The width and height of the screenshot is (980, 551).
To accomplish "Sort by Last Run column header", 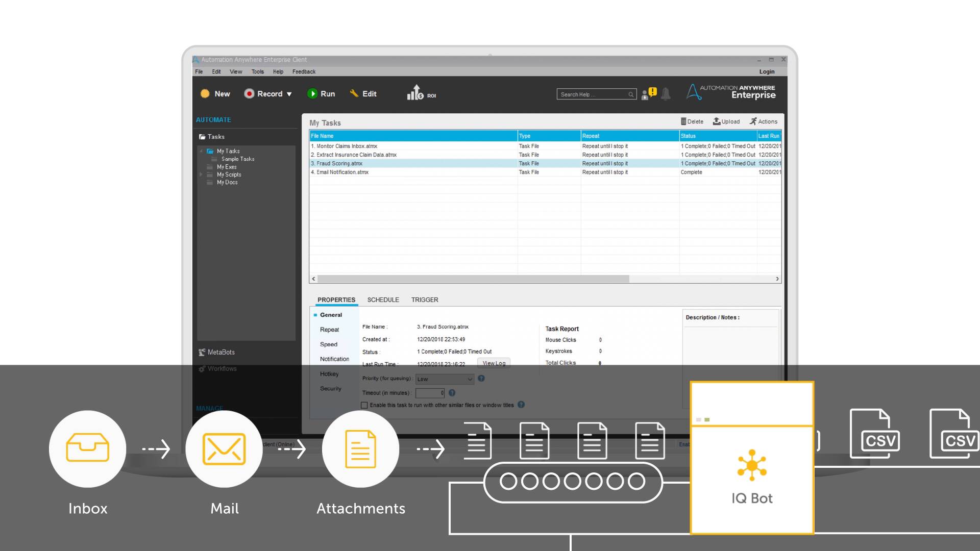I will coord(769,136).
